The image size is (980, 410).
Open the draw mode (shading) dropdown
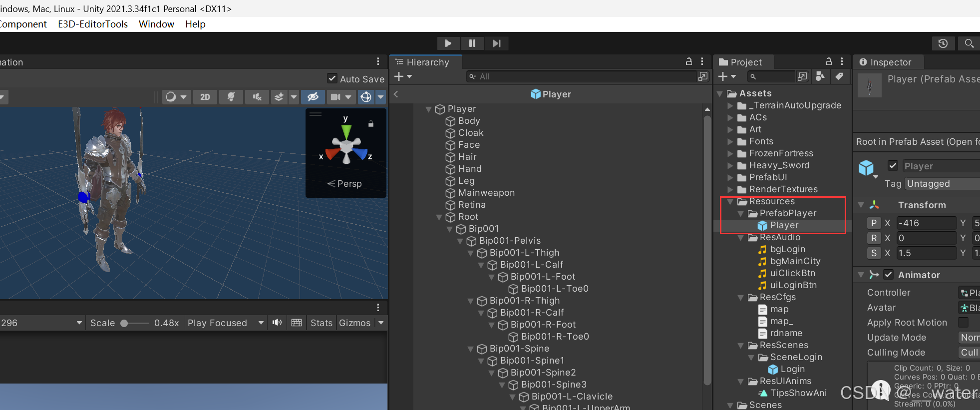pyautogui.click(x=176, y=97)
